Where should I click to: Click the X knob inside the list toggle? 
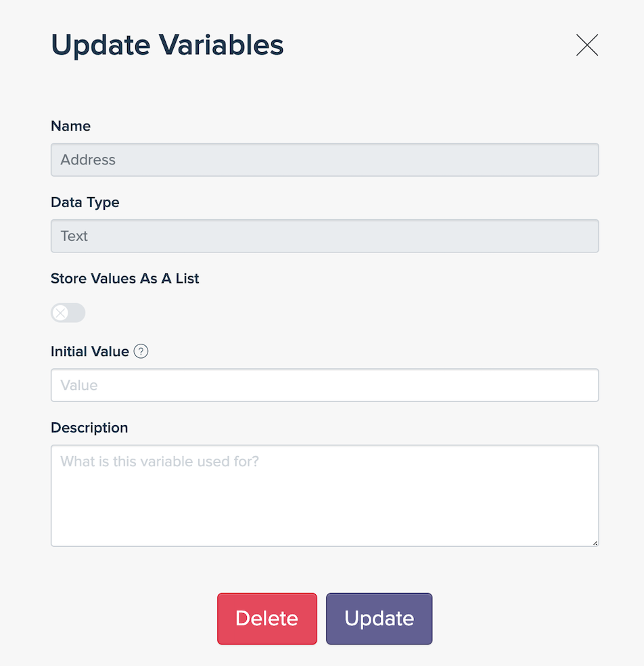click(60, 313)
